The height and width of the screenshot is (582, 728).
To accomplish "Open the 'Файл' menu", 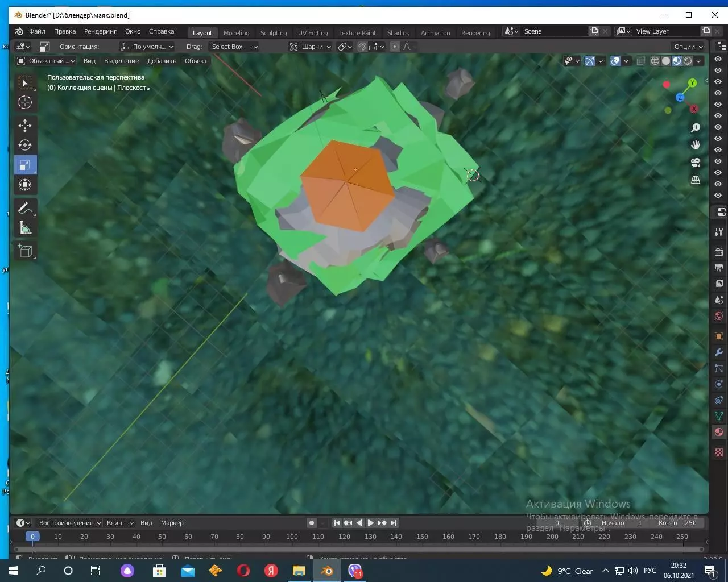I will (x=37, y=32).
